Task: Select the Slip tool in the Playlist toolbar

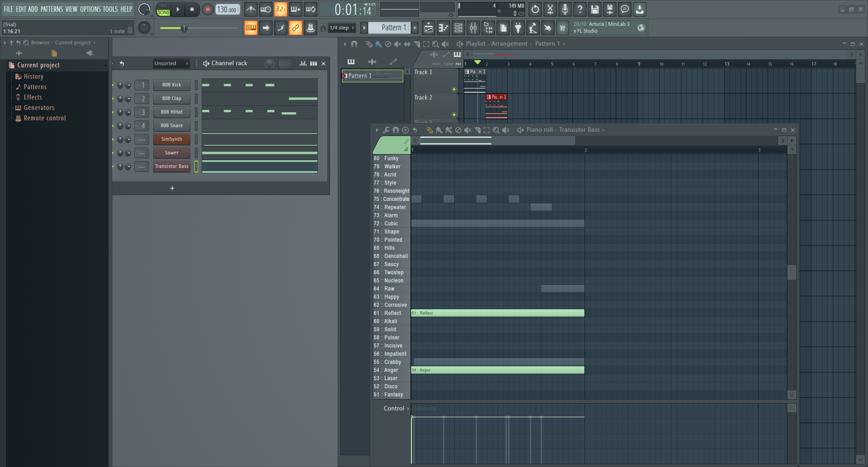Action: click(407, 44)
